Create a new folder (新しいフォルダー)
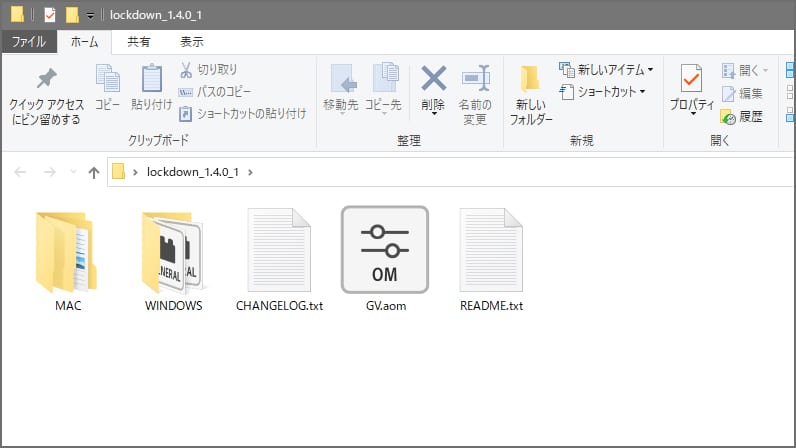Image resolution: width=796 pixels, height=448 pixels. (530, 95)
